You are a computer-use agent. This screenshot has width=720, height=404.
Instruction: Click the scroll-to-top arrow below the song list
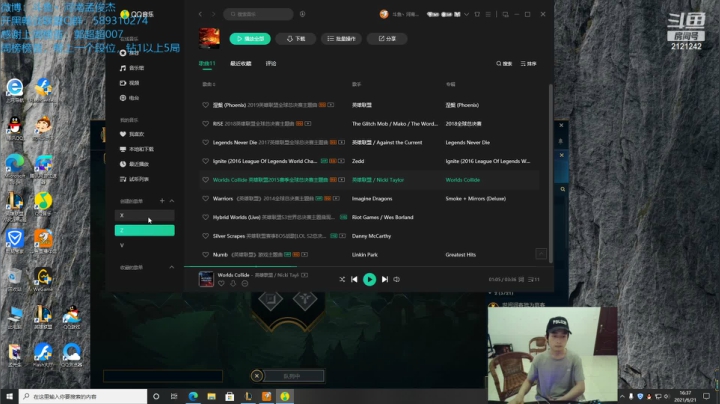pos(541,253)
